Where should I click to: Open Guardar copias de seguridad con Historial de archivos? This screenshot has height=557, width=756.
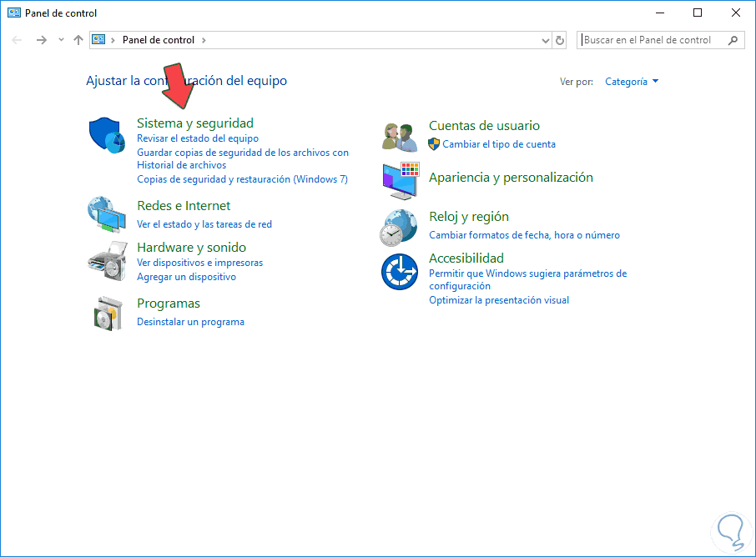(243, 158)
